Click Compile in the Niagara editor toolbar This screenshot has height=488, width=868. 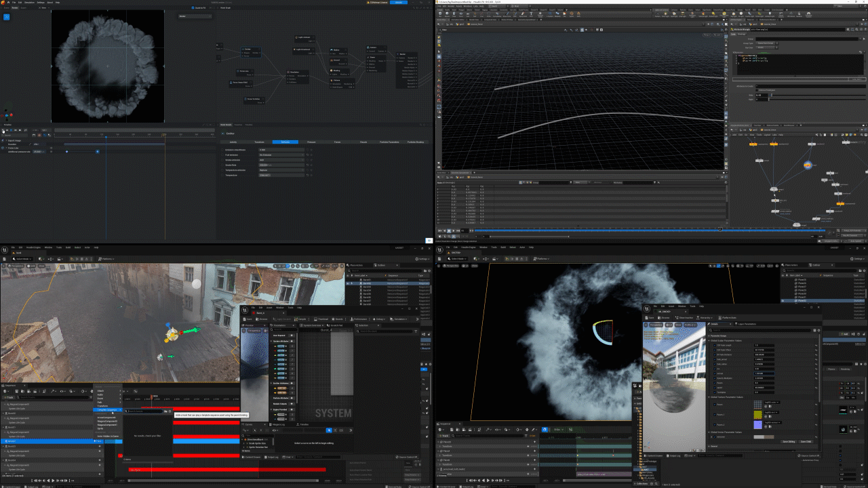[x=300, y=319]
